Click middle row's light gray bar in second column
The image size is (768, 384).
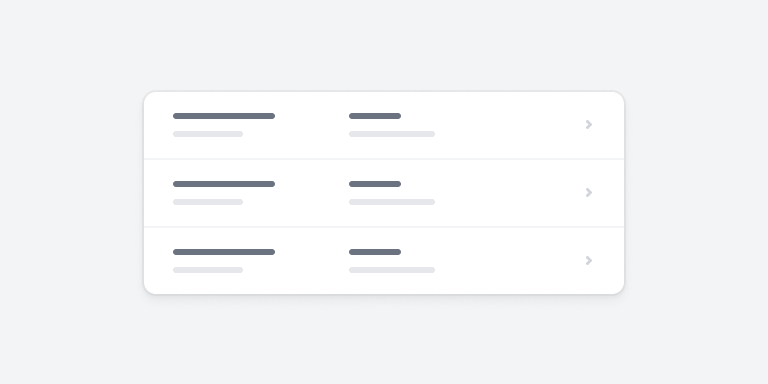pos(392,202)
